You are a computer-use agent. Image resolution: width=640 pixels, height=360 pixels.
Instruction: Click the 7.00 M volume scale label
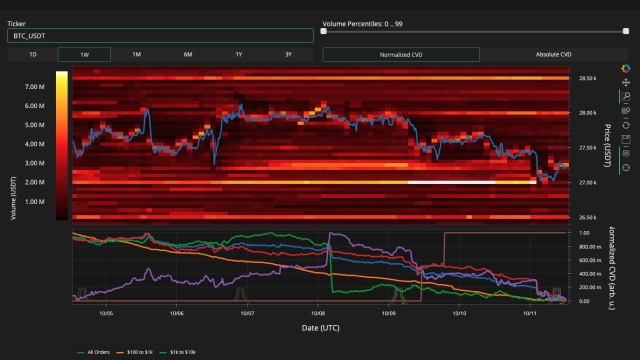(x=35, y=87)
